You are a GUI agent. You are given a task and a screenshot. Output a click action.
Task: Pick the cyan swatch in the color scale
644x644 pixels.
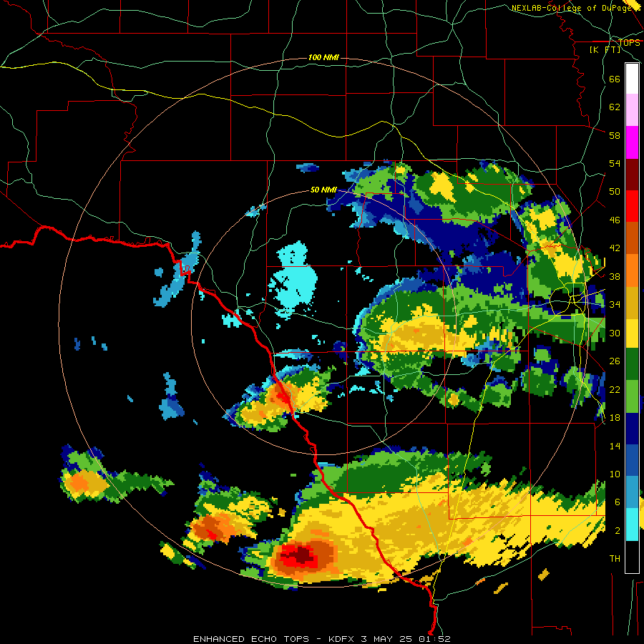pyautogui.click(x=632, y=525)
